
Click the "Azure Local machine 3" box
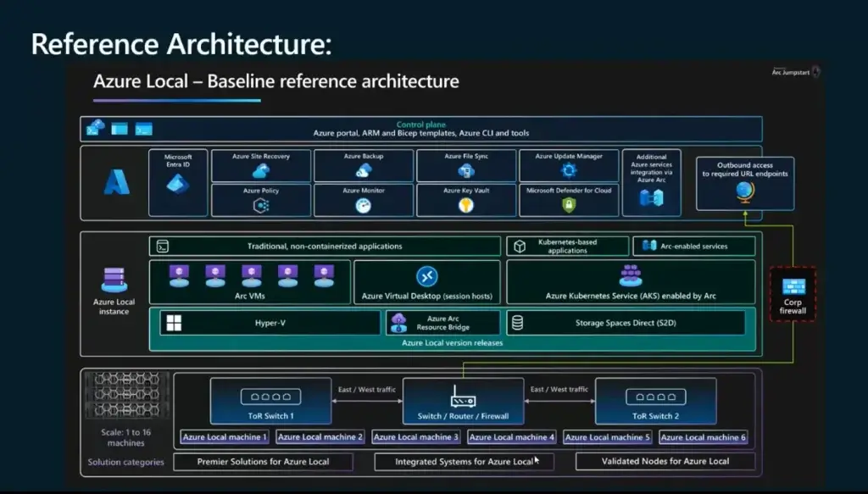(415, 437)
